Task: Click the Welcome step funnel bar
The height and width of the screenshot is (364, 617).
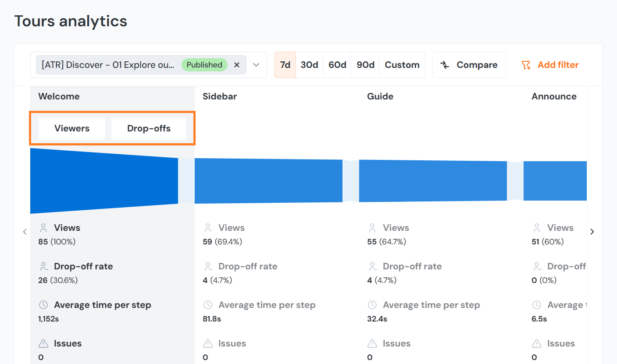Action: tap(104, 181)
